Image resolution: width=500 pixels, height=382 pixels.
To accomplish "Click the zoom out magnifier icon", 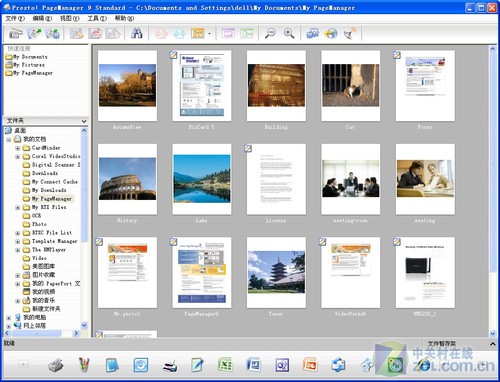I will pyautogui.click(x=270, y=33).
